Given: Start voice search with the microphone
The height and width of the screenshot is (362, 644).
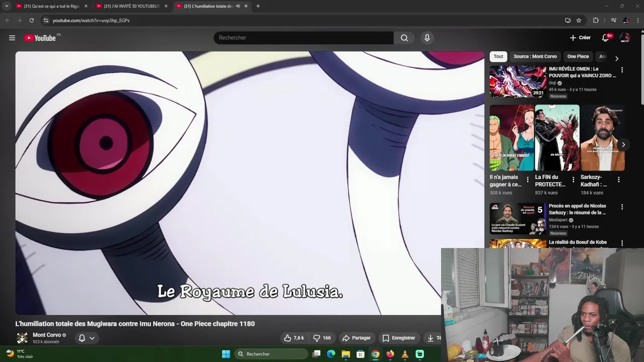Looking at the screenshot, I should click(x=427, y=38).
